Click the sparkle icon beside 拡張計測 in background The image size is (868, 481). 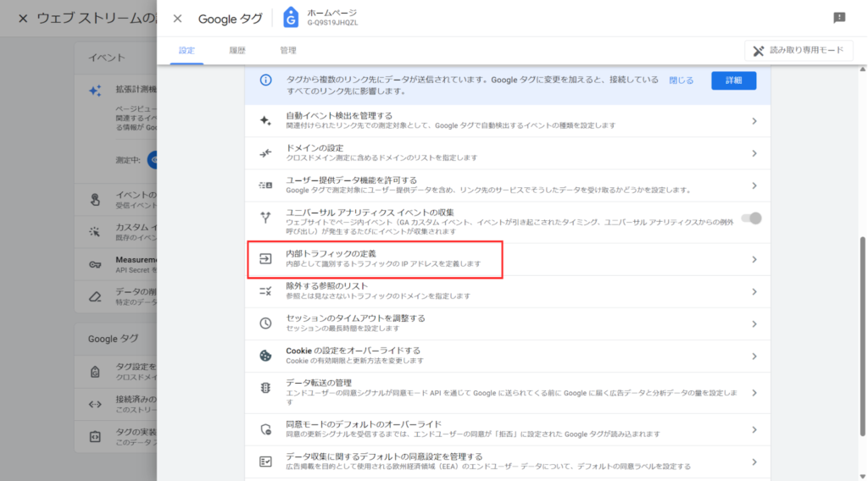95,90
